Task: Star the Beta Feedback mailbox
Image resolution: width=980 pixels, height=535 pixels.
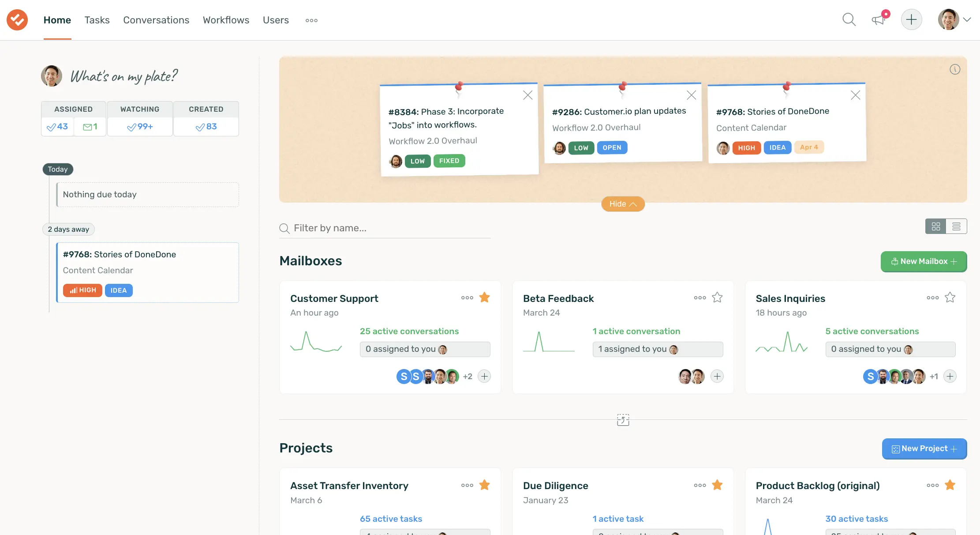Action: (x=717, y=298)
